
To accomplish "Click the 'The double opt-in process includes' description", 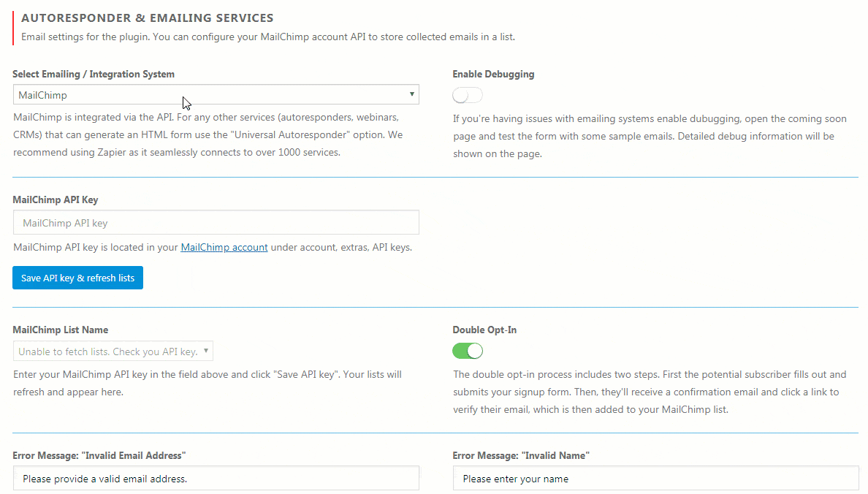I will [650, 392].
